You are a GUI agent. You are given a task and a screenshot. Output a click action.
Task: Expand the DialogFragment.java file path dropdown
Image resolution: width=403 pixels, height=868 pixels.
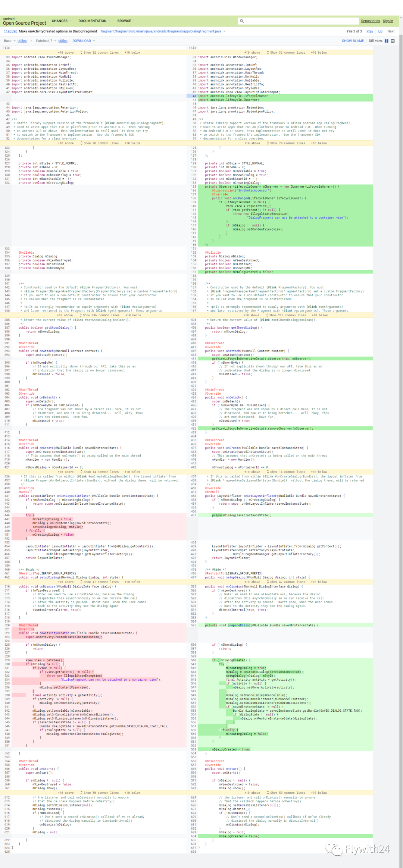coord(225,31)
